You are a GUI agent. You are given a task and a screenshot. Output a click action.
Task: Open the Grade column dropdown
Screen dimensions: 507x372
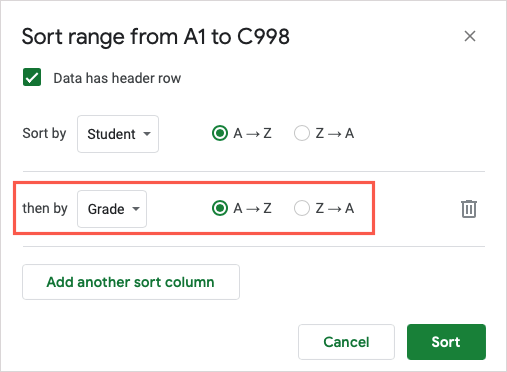112,209
